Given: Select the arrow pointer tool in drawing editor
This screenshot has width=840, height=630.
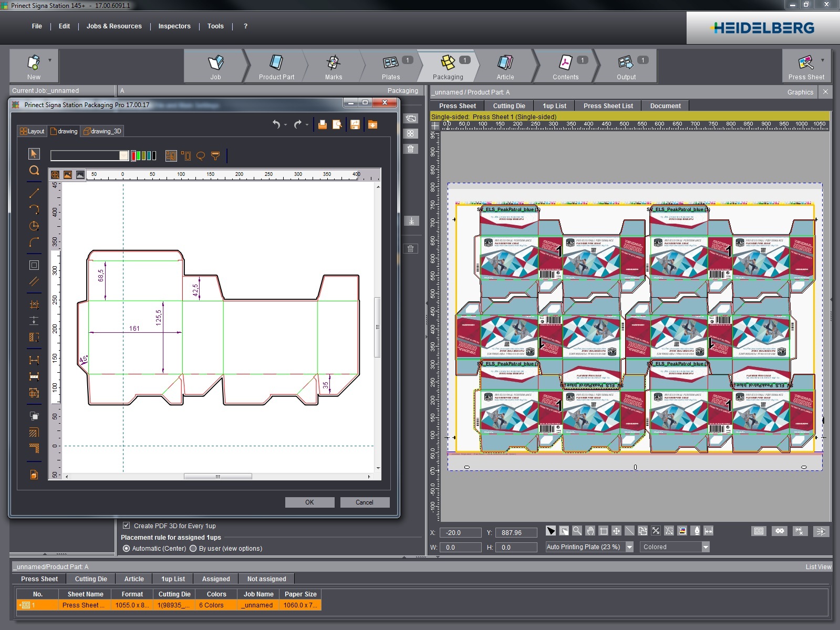Looking at the screenshot, I should pyautogui.click(x=34, y=153).
